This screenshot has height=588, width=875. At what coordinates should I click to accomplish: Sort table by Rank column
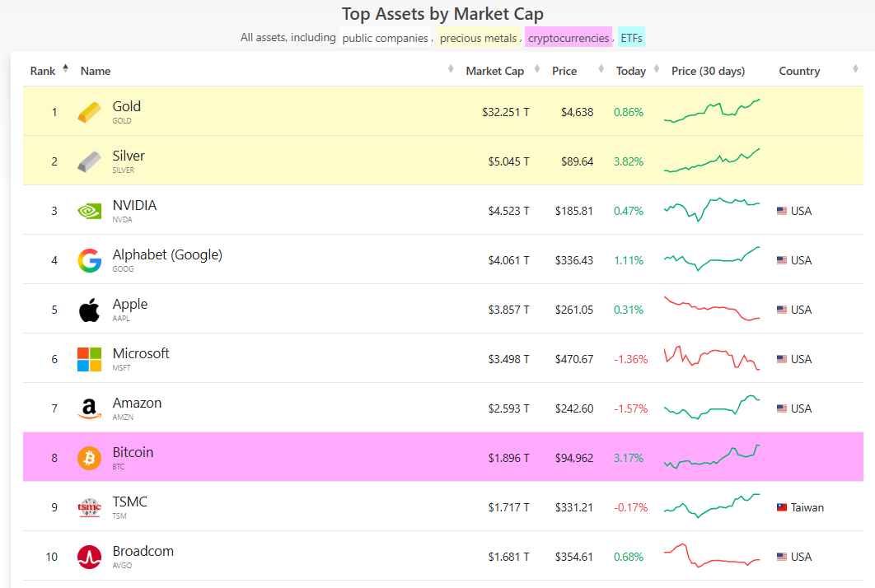coord(43,71)
